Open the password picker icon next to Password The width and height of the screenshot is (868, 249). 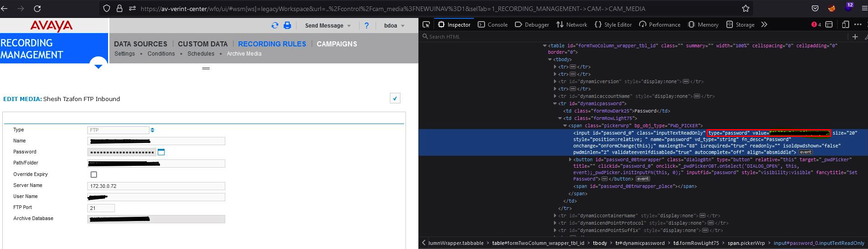tap(161, 152)
